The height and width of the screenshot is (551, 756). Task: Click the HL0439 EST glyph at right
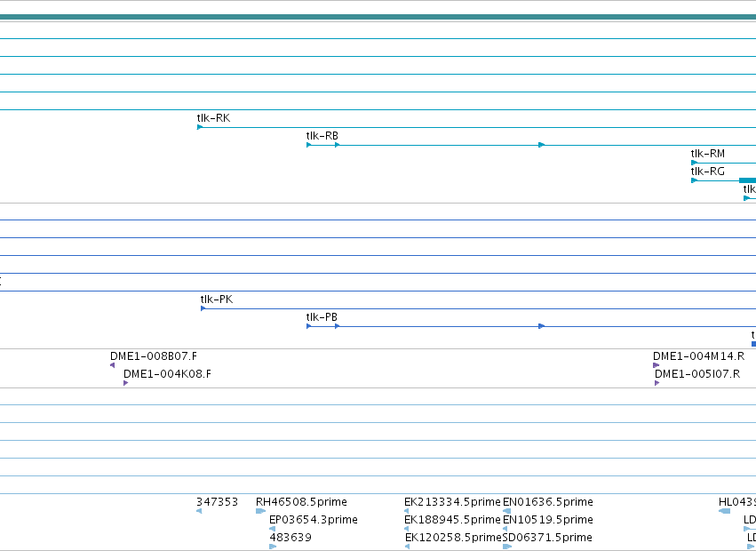[x=724, y=511]
